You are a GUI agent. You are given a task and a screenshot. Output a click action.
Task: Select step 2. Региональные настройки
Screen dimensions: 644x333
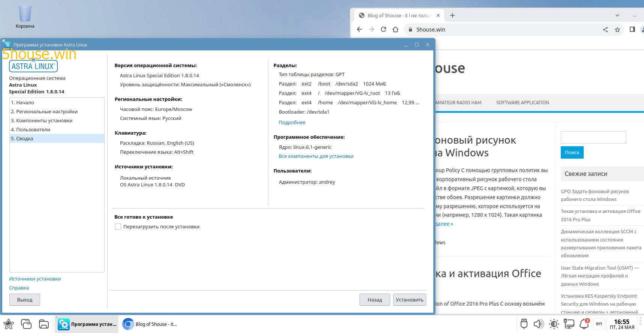pyautogui.click(x=57, y=111)
